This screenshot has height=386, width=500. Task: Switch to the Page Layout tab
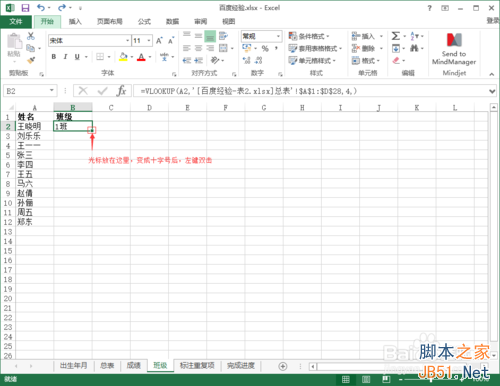[x=110, y=22]
